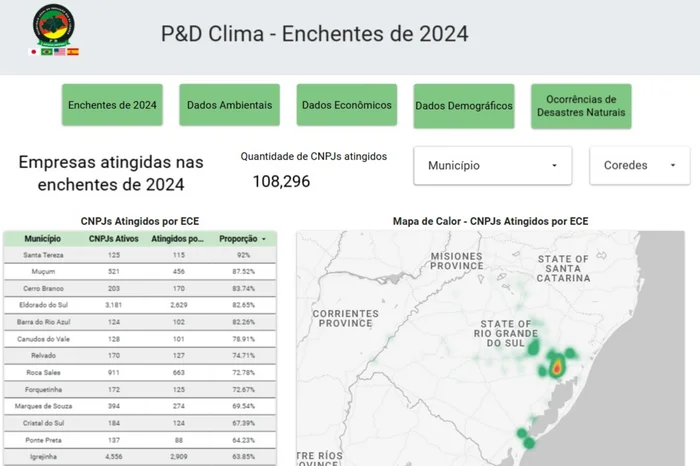Expand the Município dropdown filter
Screen dimensions: 700x466
coord(492,166)
